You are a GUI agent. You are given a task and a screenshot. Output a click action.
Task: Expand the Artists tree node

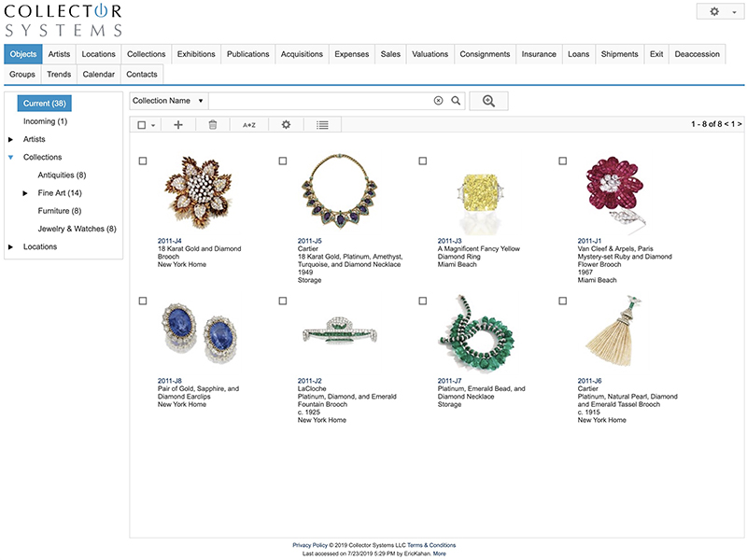point(10,139)
